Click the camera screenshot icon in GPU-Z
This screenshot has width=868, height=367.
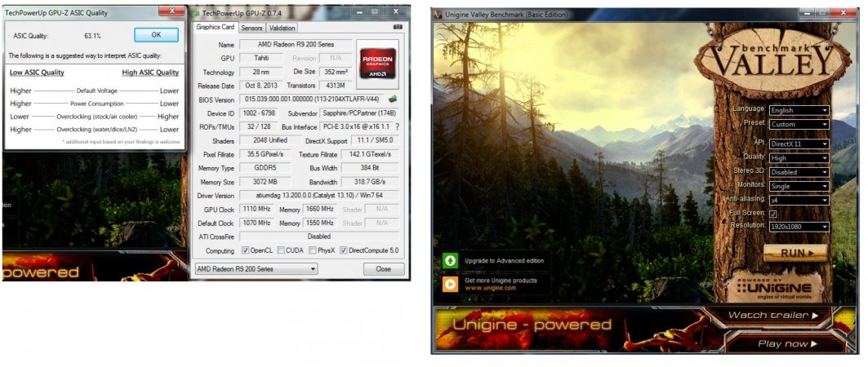397,27
